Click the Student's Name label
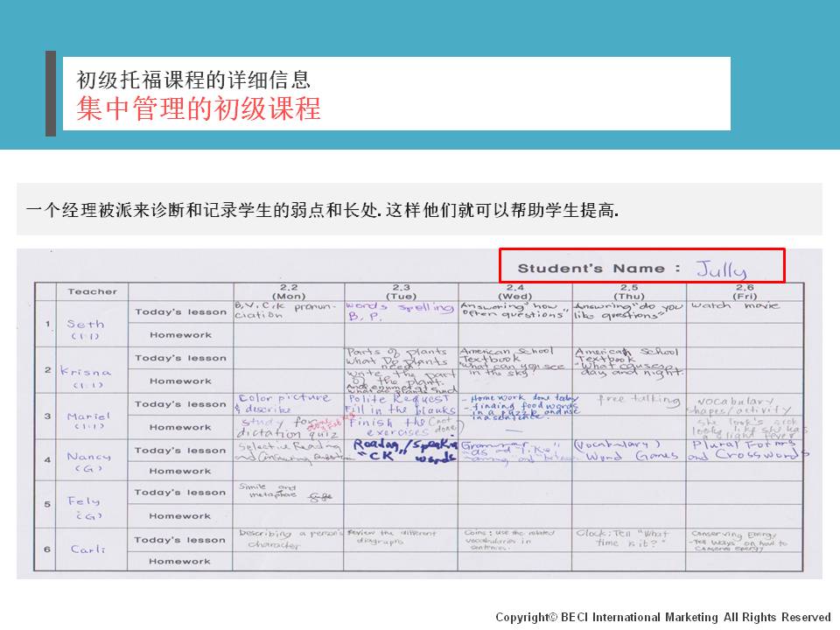The width and height of the screenshot is (840, 630). [598, 269]
